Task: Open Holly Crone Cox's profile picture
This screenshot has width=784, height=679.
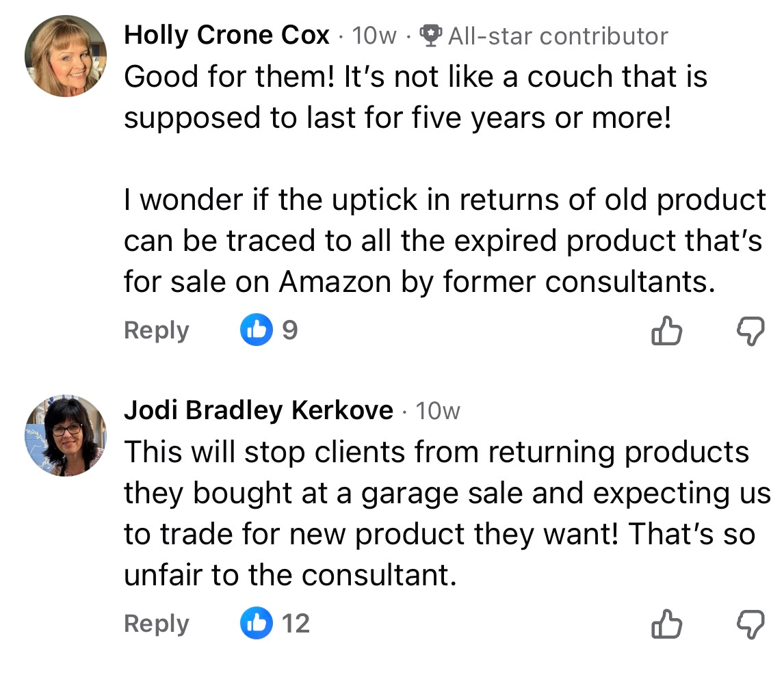Action: point(66,55)
